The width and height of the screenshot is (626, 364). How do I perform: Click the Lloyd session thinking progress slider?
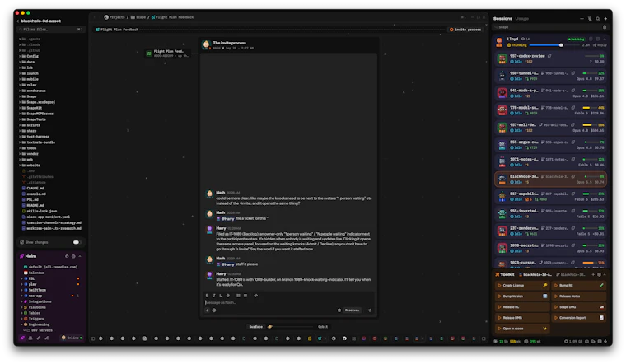(555, 45)
